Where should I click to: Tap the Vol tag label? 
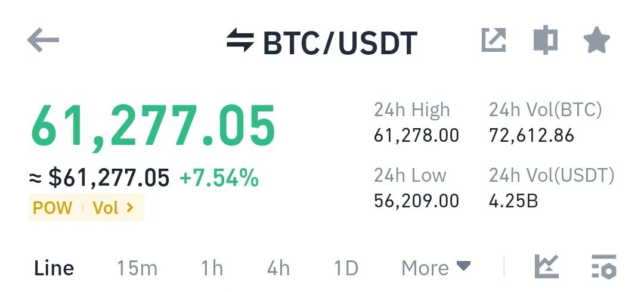point(106,208)
